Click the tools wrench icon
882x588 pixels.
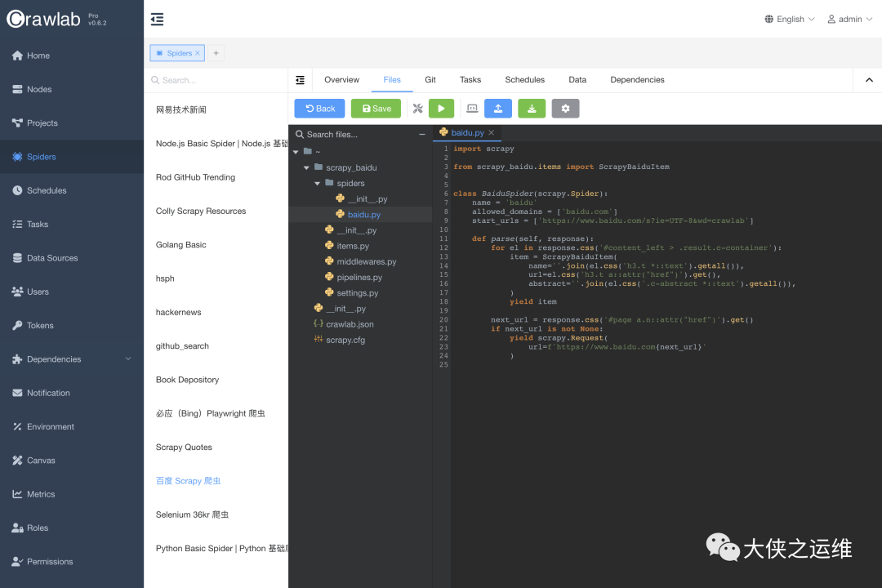(x=417, y=109)
